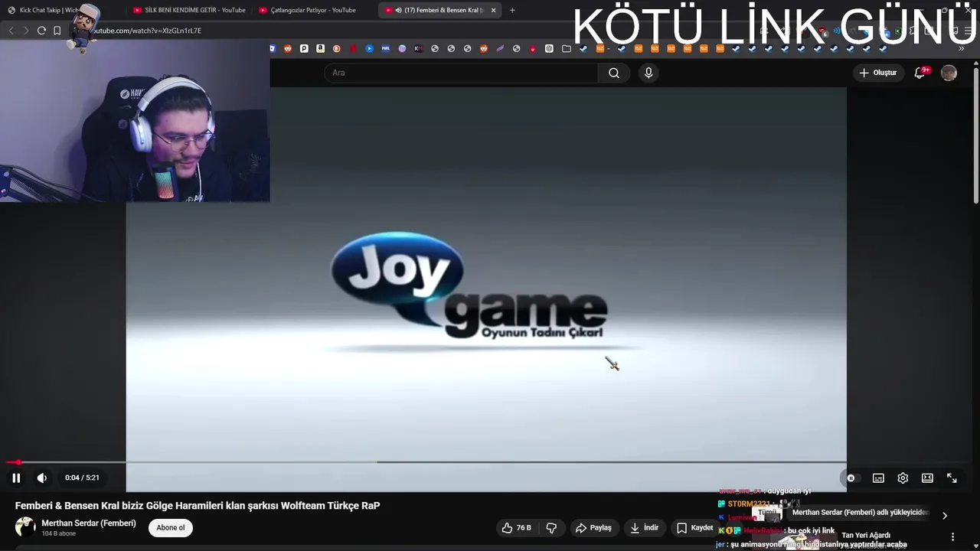Subscribe using the Abone ol button
980x551 pixels.
coord(171,528)
